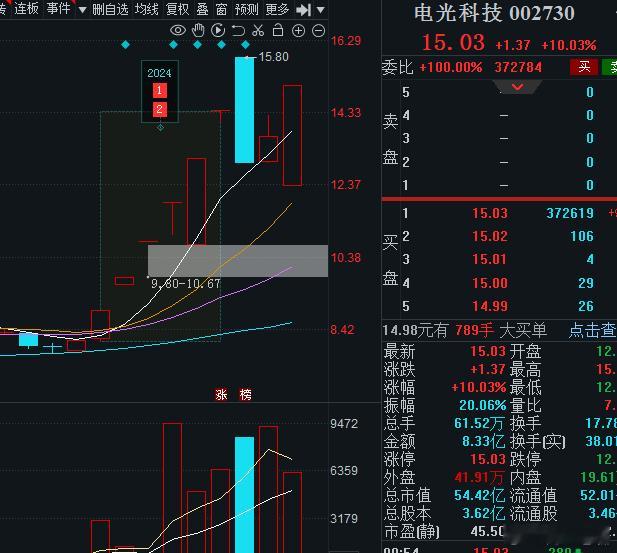
Task: Click the 涨 tag below the chart
Action: tap(221, 394)
